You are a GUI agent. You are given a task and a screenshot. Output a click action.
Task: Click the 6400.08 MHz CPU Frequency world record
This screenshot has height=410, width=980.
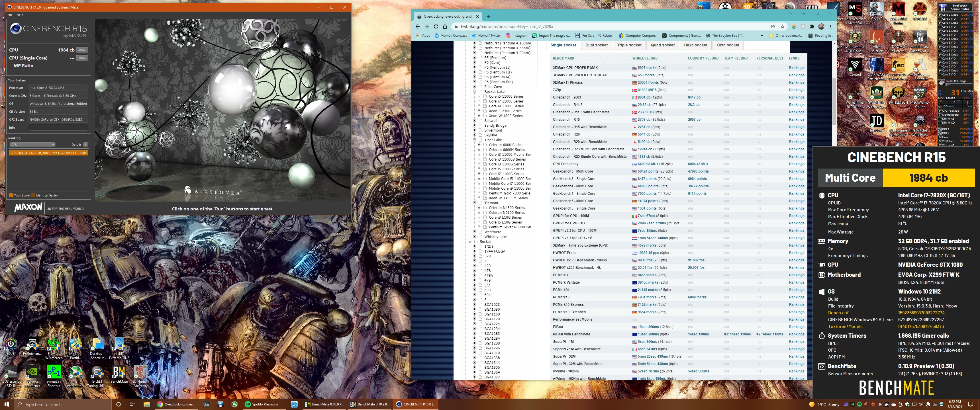(648, 164)
